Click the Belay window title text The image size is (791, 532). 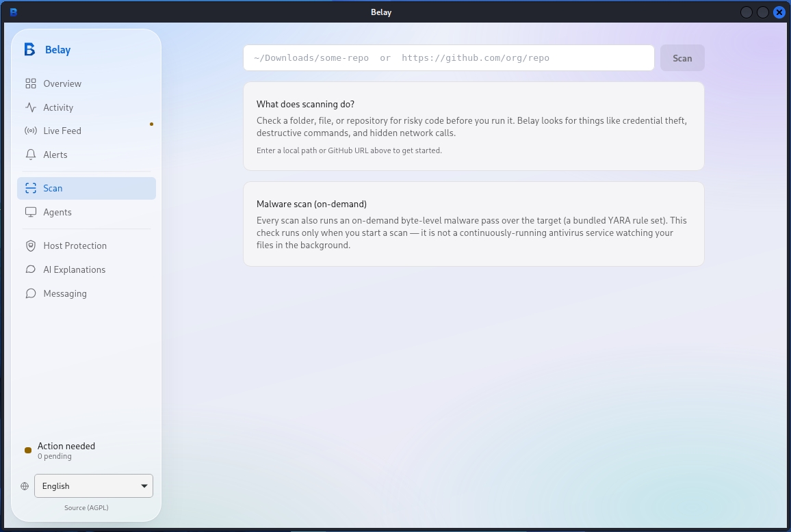coord(381,12)
